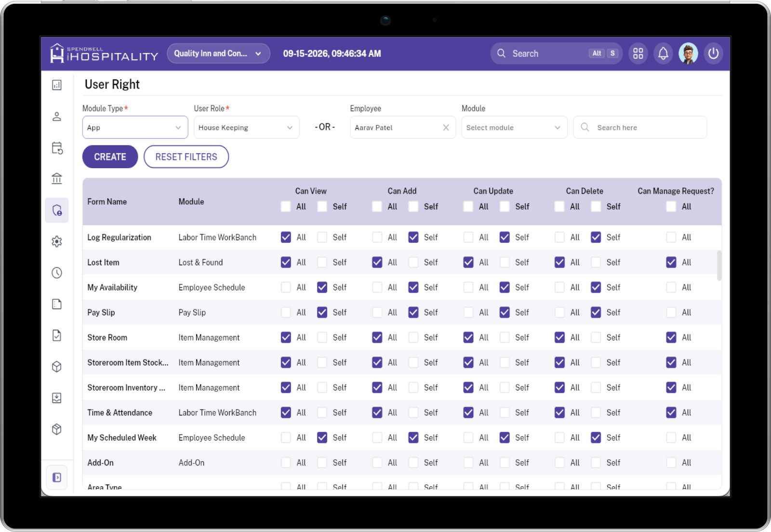
Task: Click Lost & Found module cell
Action: tap(200, 262)
